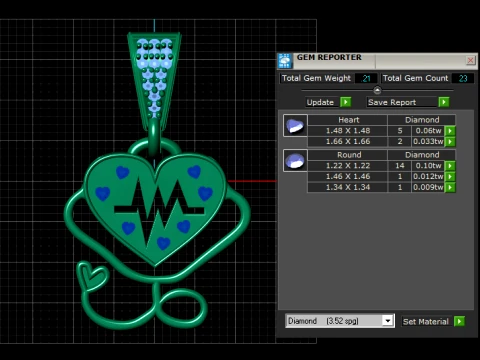480x360 pixels.
Task: Close the Gem Reporter panel
Action: pos(470,60)
